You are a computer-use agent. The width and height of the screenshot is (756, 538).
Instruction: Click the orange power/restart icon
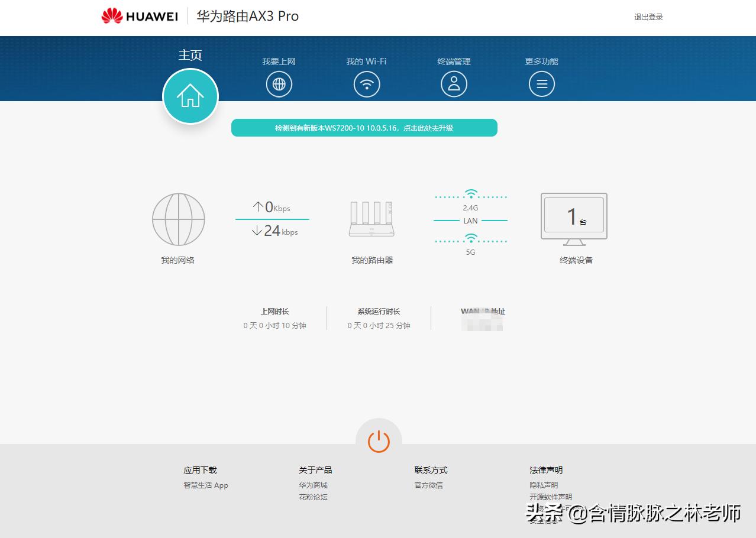[378, 440]
